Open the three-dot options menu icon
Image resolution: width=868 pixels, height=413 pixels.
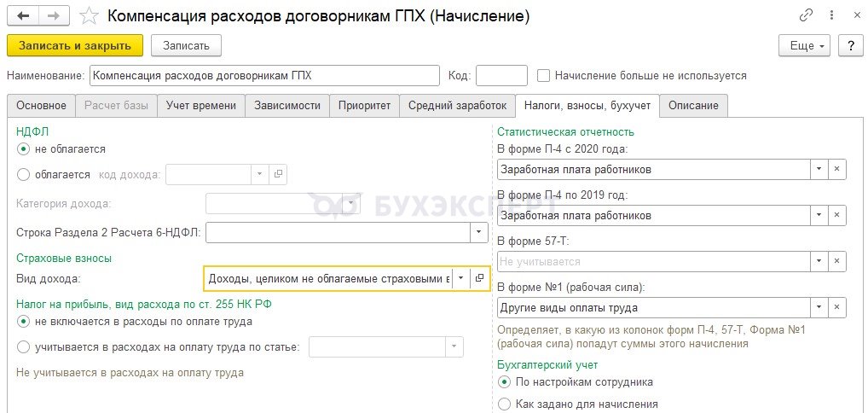click(832, 15)
